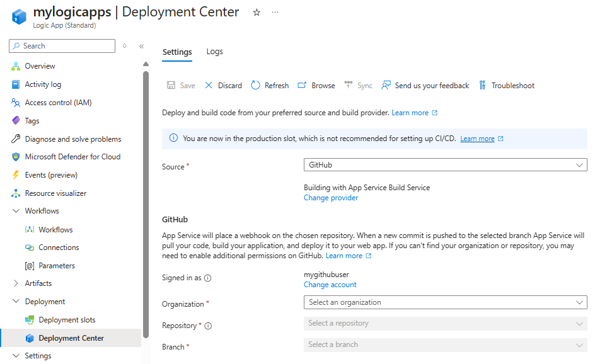
Task: Open the Source dropdown showing GitHub
Action: click(x=445, y=165)
